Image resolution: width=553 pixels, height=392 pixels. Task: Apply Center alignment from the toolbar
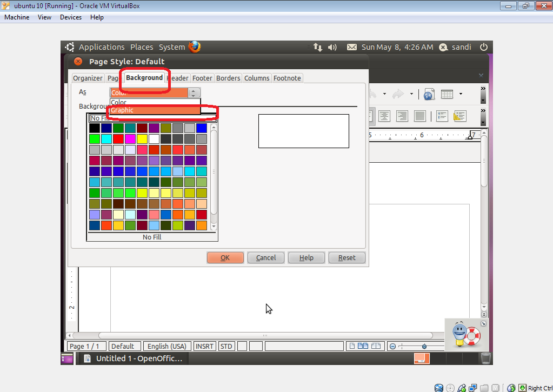tap(384, 116)
